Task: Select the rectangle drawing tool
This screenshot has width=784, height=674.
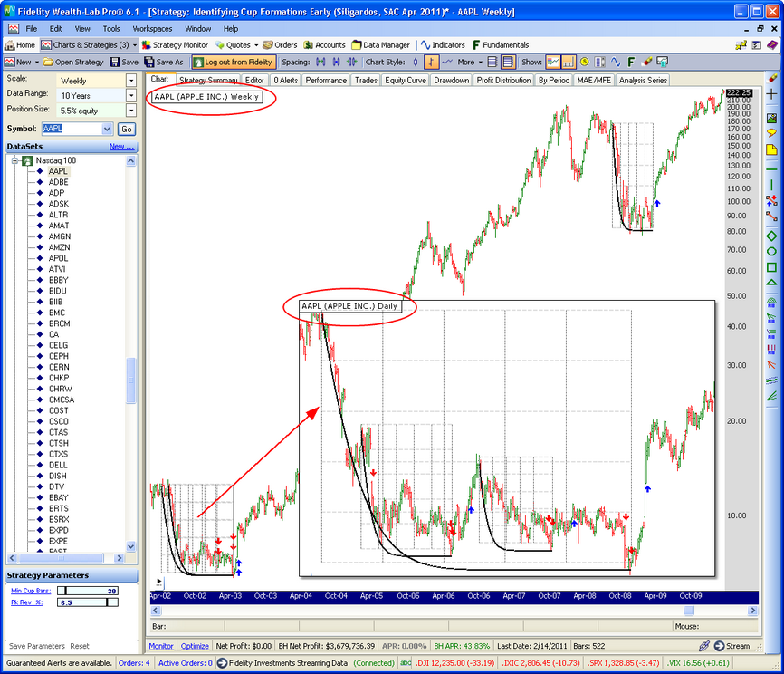Action: [771, 267]
